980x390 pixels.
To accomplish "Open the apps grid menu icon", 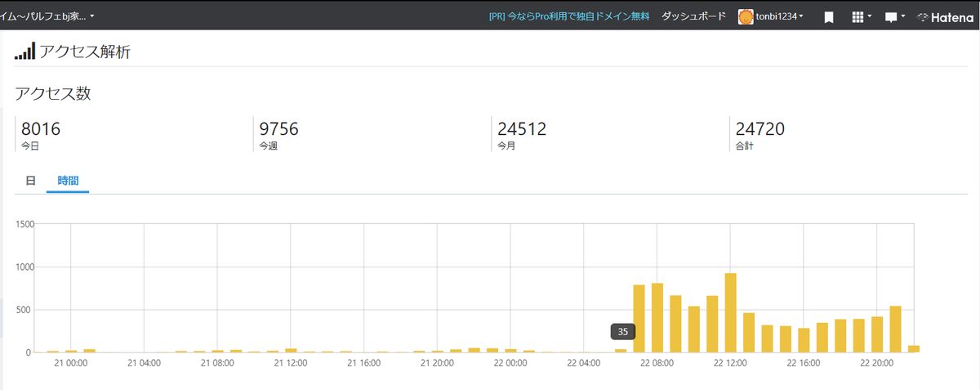I will 862,16.
